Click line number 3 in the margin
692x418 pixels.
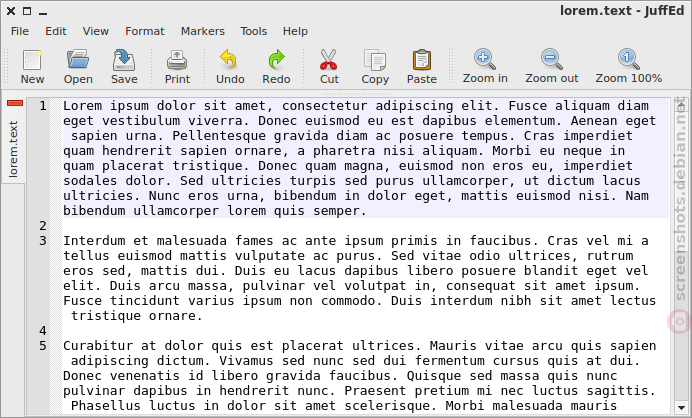43,241
